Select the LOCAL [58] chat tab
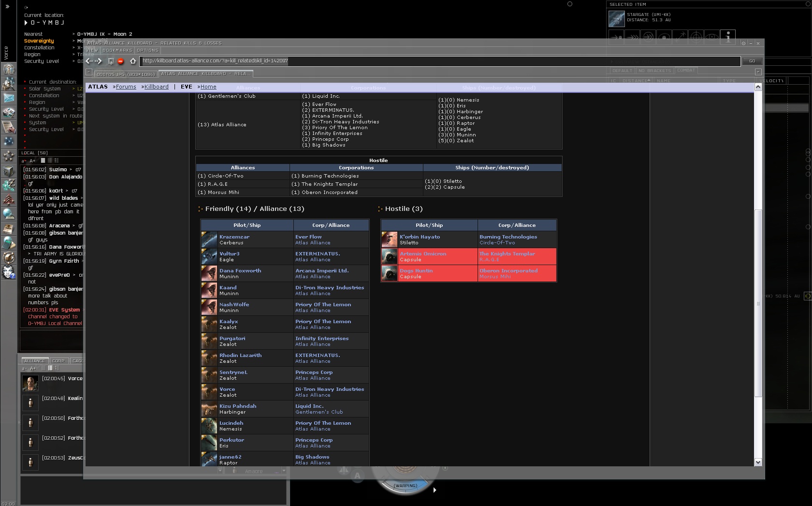 point(34,153)
